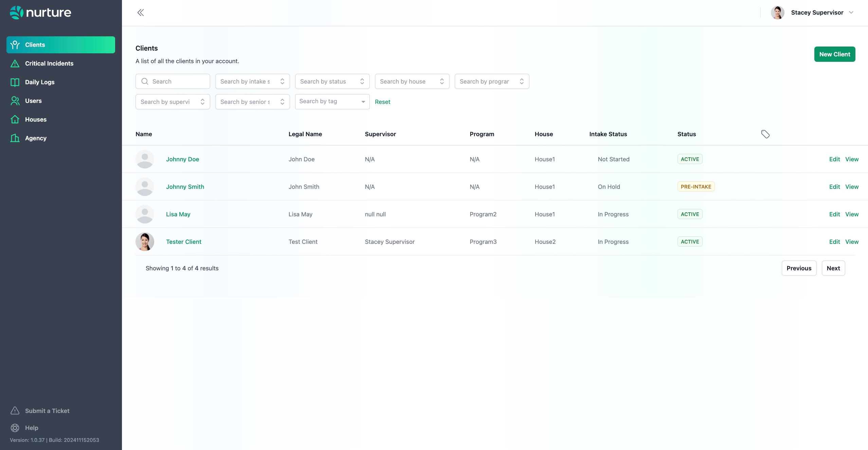This screenshot has width=868, height=450.
Task: Click Tester Client's avatar photo
Action: (145, 242)
